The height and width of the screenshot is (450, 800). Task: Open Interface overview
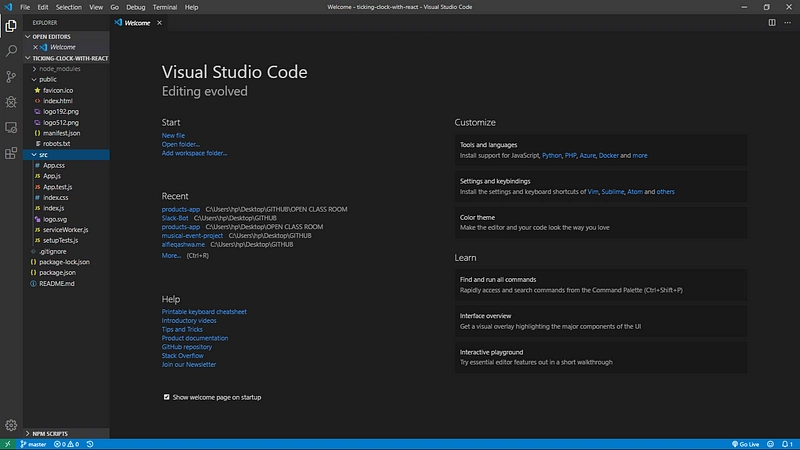601,321
